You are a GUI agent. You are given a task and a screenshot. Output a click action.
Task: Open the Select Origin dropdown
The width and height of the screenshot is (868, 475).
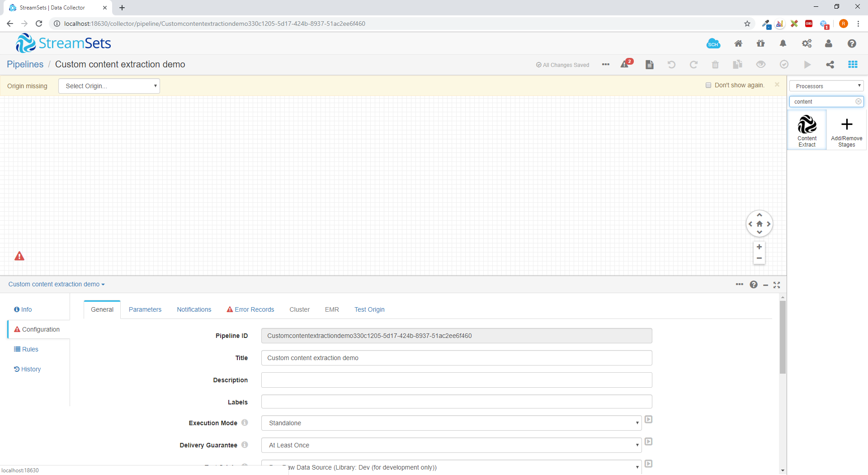click(x=108, y=86)
